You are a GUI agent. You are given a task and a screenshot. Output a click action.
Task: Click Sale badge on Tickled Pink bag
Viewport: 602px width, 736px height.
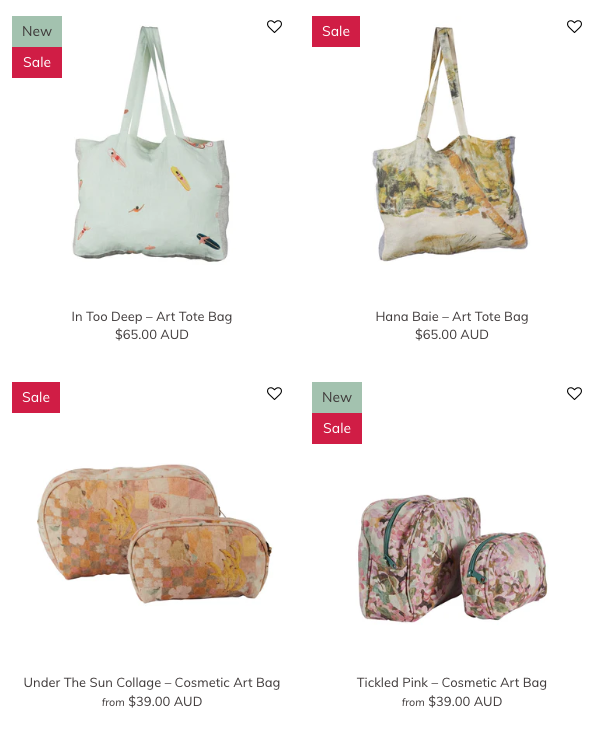coord(336,429)
